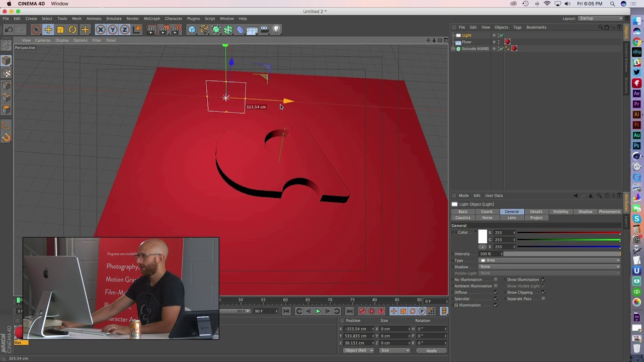Uncheck the Show Illumination checkbox

coord(543,280)
